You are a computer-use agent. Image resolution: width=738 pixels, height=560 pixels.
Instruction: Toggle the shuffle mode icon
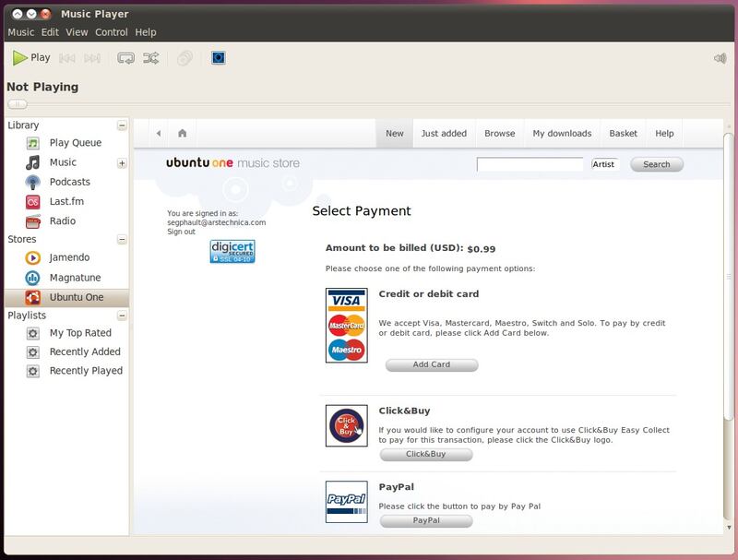(x=151, y=58)
